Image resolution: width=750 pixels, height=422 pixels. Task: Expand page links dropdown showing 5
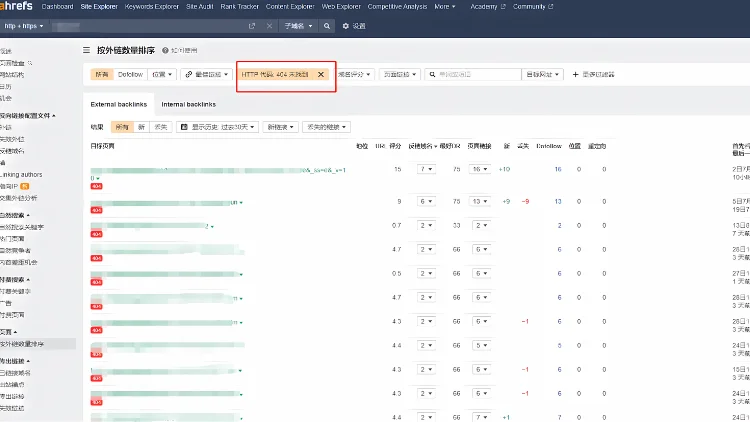(x=480, y=345)
